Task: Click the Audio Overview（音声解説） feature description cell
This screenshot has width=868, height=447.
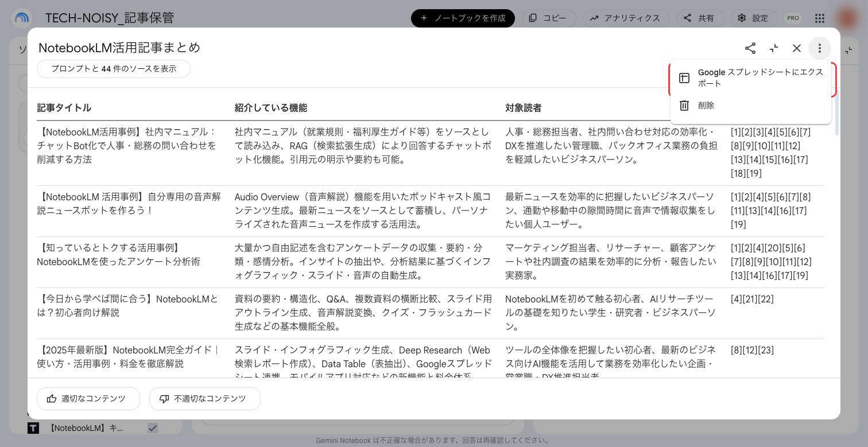Action: coord(363,211)
